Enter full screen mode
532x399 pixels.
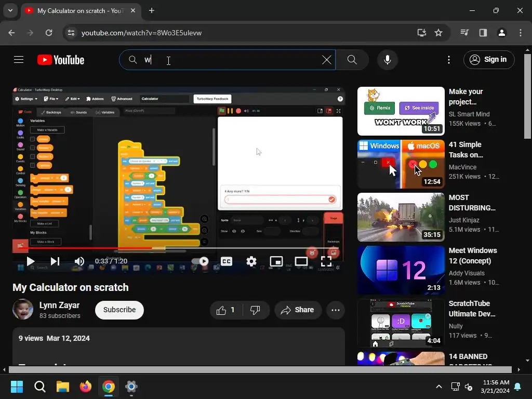pos(326,261)
